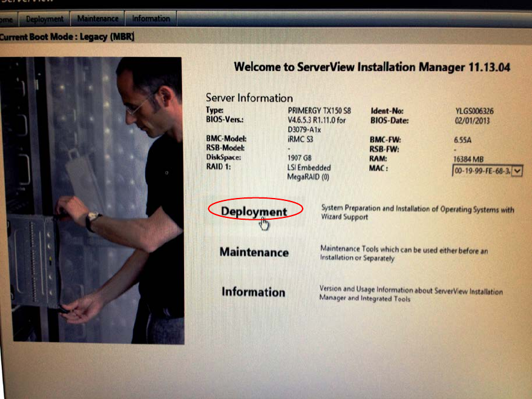Viewport: 532px width, 399px height.
Task: Click the 'MAC :' label
Action: point(378,168)
